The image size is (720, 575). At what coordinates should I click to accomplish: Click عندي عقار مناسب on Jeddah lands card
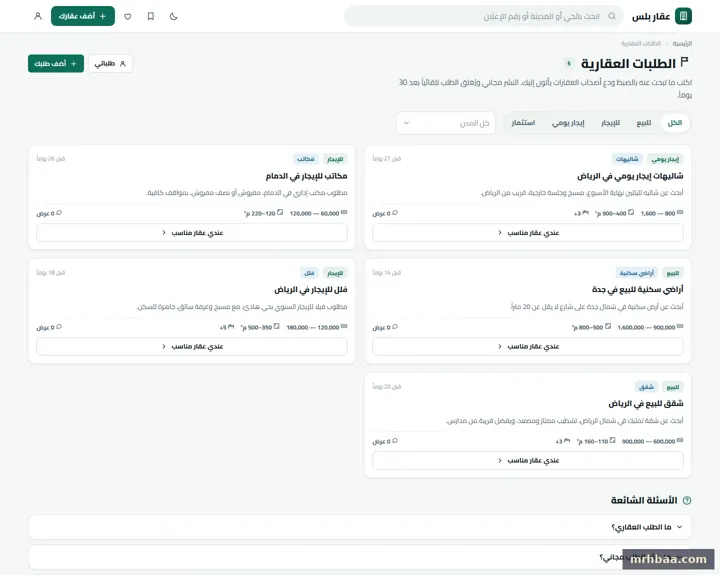click(528, 346)
